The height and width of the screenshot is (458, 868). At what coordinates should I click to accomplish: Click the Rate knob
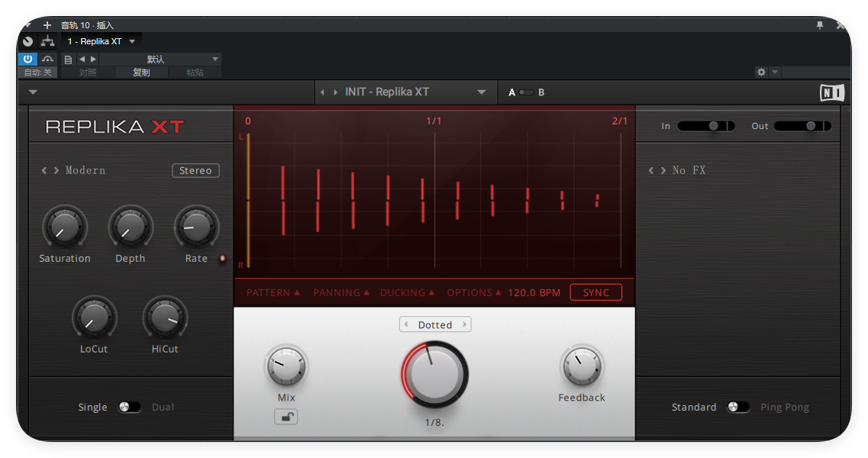click(196, 227)
